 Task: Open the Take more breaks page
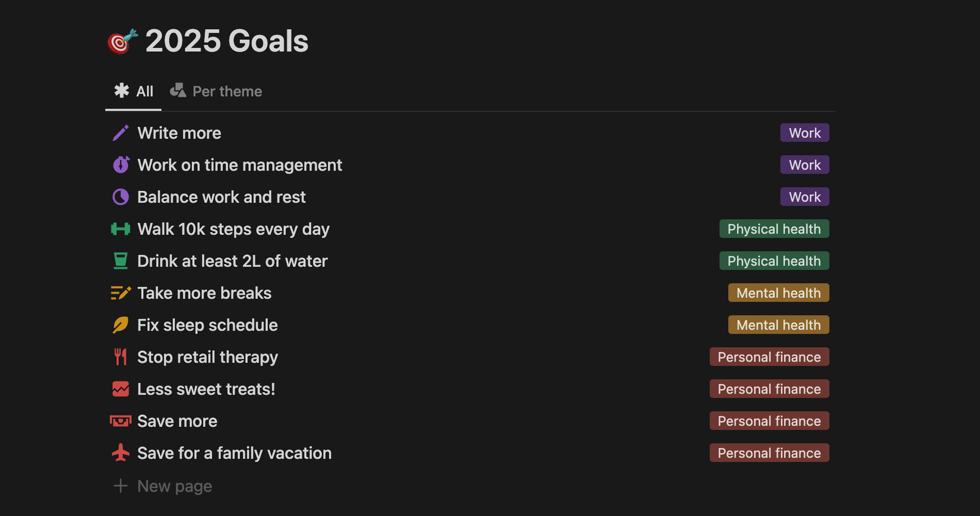point(204,293)
